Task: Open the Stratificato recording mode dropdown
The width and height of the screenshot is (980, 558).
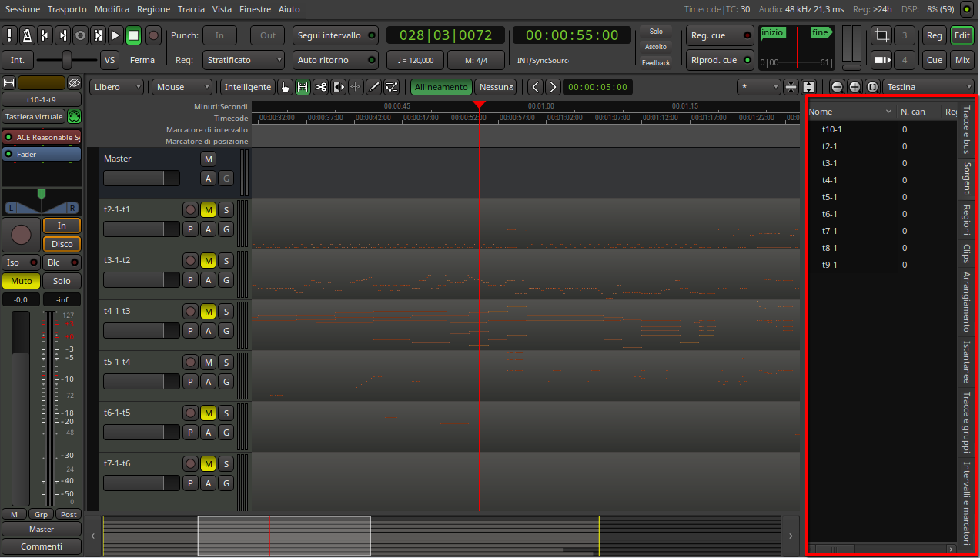Action: (x=244, y=60)
